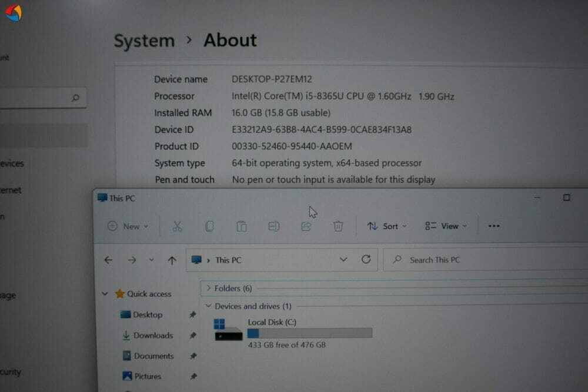Screen dimensions: 588x392
Task: Click the device name DESKTOP-P27EM12
Action: (x=272, y=79)
